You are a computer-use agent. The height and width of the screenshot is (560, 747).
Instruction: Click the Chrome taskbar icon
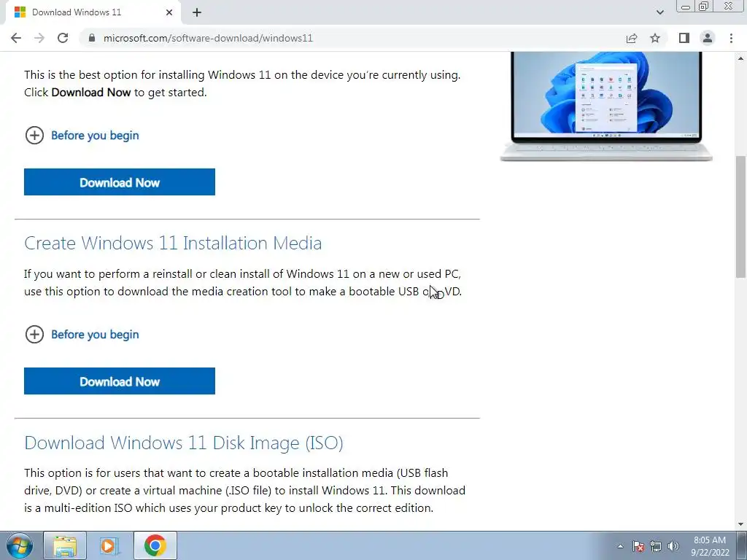tap(155, 545)
